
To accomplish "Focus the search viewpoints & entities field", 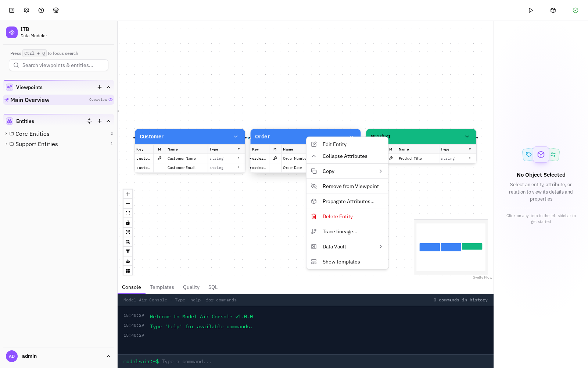I will pyautogui.click(x=58, y=65).
